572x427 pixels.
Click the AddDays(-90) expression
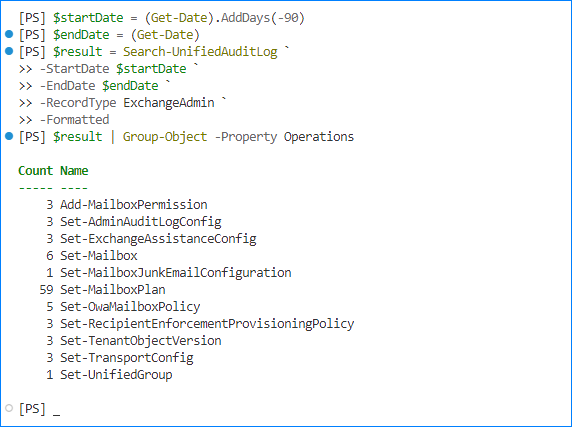click(263, 18)
